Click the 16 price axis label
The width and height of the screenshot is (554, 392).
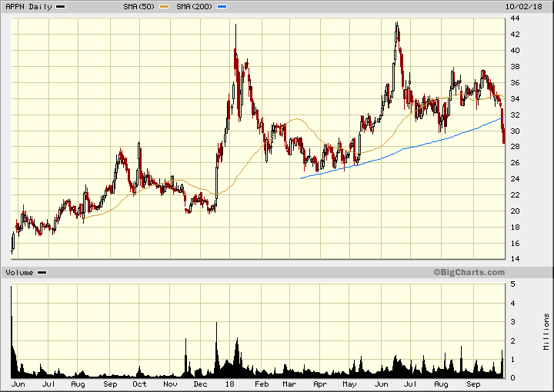pyautogui.click(x=515, y=244)
